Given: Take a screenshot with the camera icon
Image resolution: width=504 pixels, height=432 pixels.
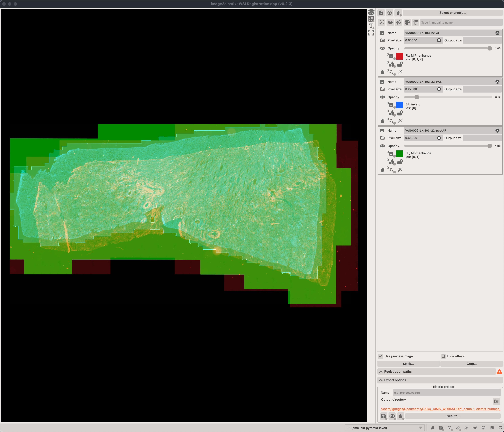Looking at the screenshot, I should point(450,428).
